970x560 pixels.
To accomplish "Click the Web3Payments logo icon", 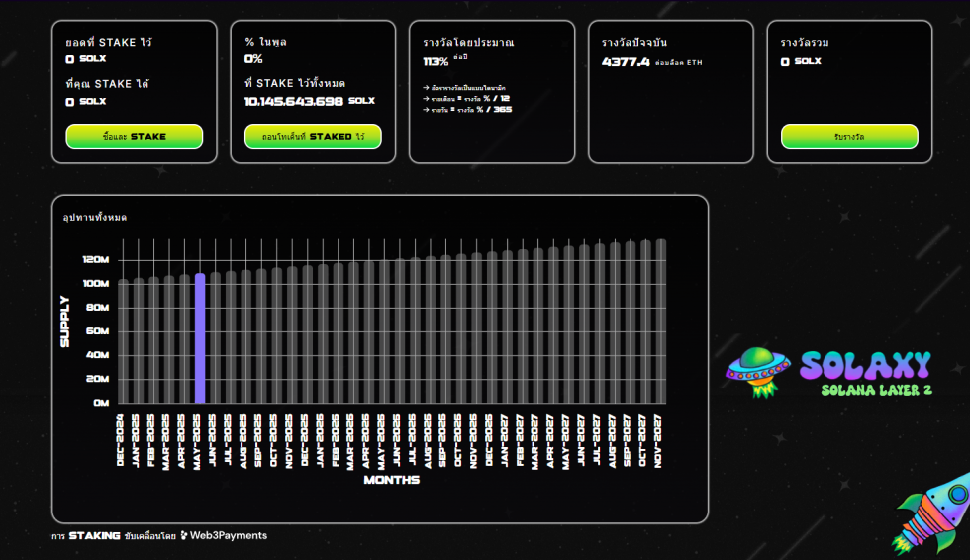I will (184, 536).
